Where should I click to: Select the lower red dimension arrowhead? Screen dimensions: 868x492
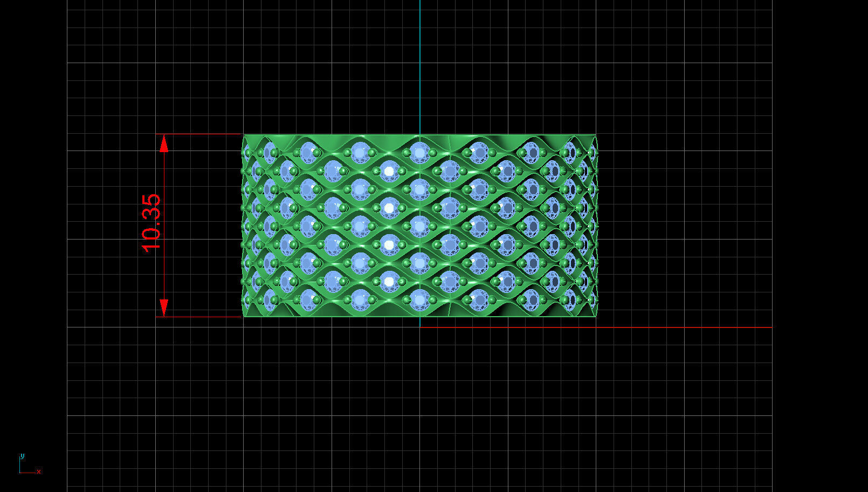pyautogui.click(x=164, y=308)
